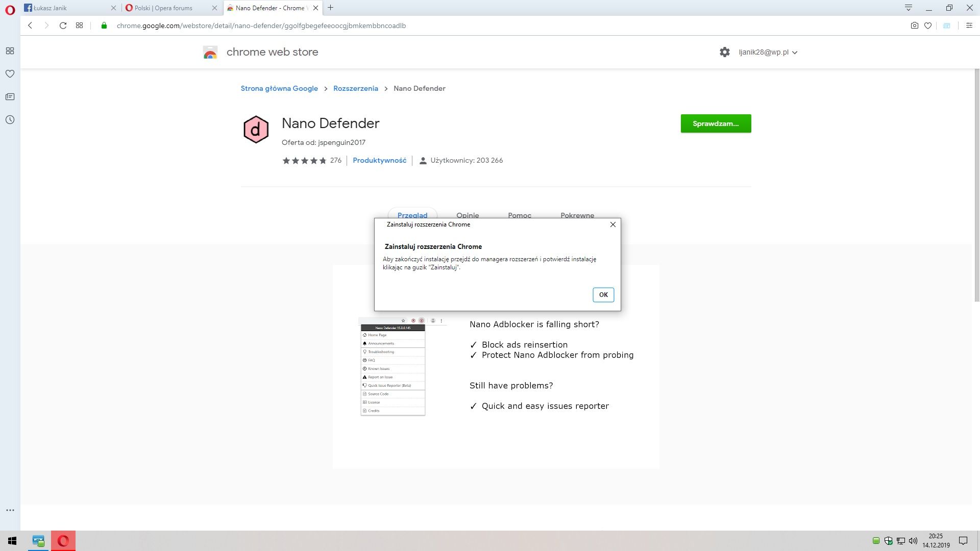Open Opera from the taskbar
980x551 pixels.
point(63,541)
